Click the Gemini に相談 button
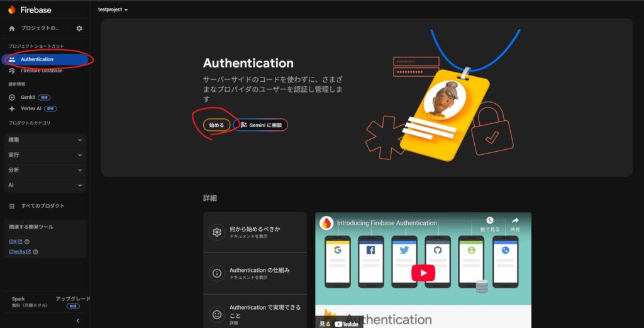The height and width of the screenshot is (328, 644). point(261,125)
